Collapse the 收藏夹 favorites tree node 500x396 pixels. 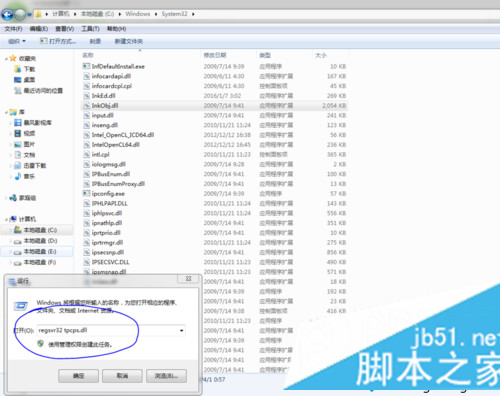pos(6,59)
